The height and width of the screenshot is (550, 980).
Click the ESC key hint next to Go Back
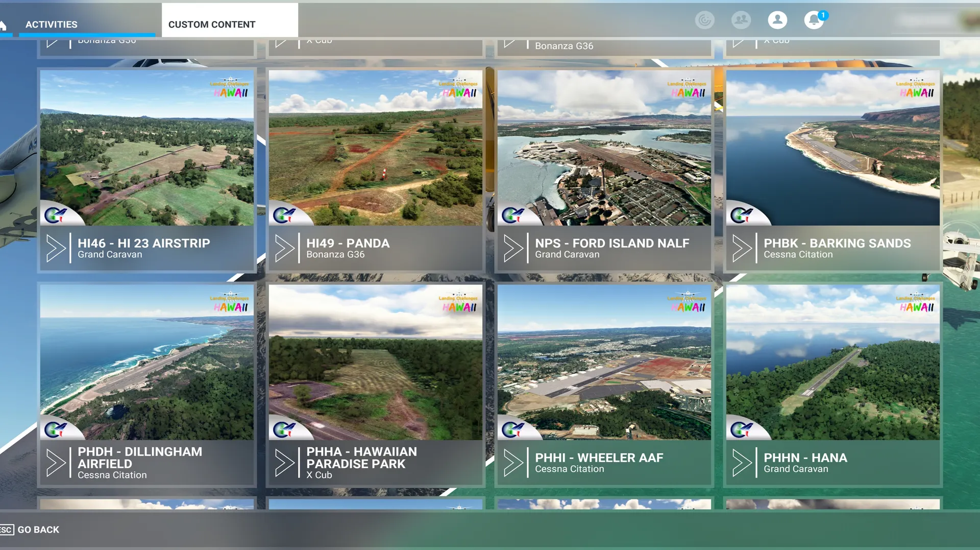[6, 530]
